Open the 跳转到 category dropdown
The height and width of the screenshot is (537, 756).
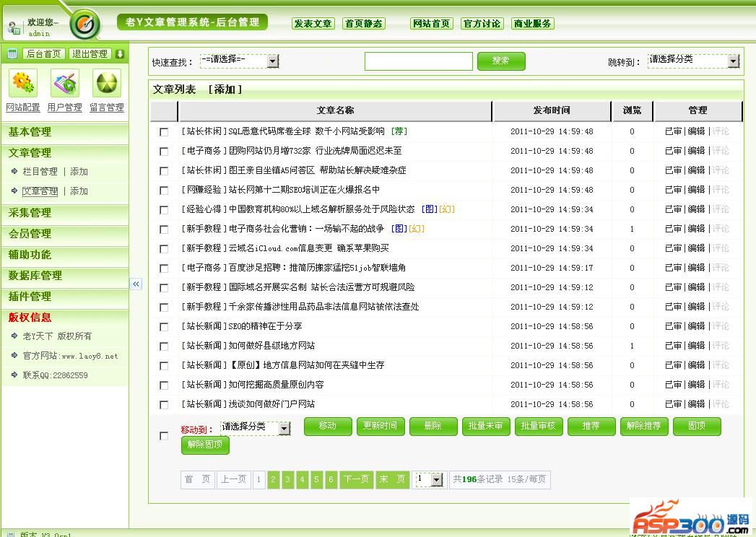coord(733,61)
